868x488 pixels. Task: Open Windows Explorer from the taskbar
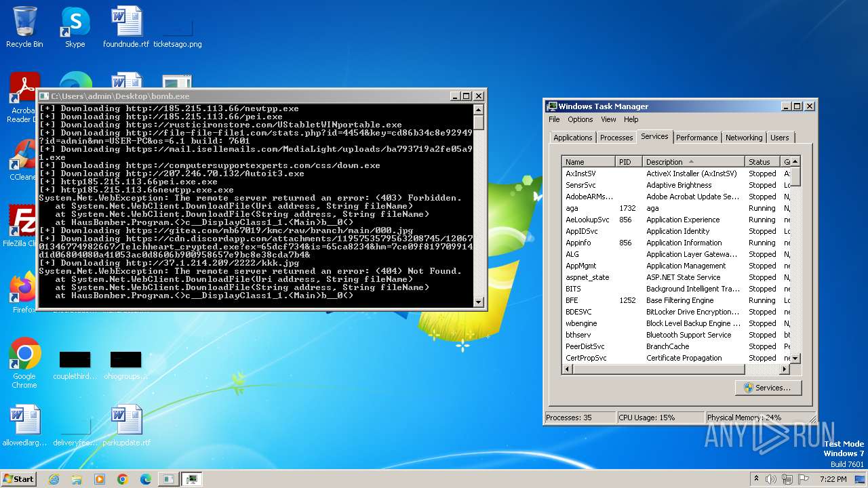[77, 479]
